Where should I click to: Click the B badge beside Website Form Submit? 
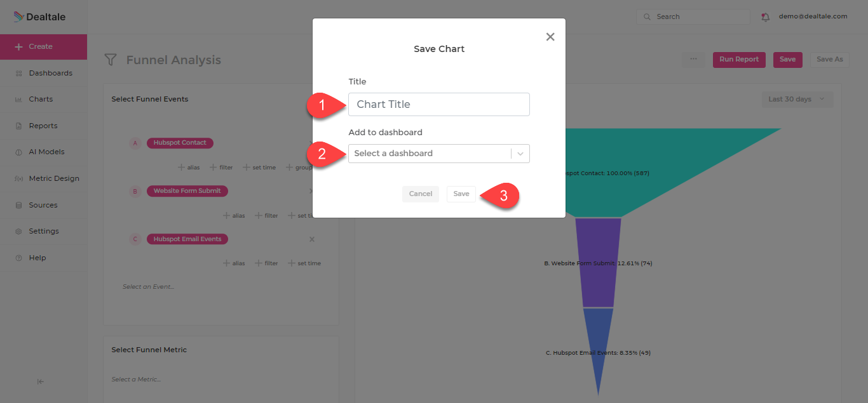[x=135, y=191]
